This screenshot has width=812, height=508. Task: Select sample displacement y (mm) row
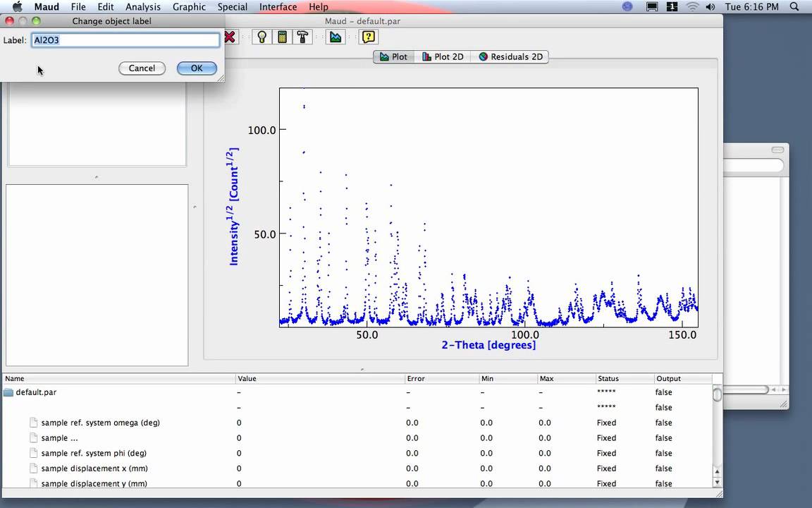tap(357, 483)
